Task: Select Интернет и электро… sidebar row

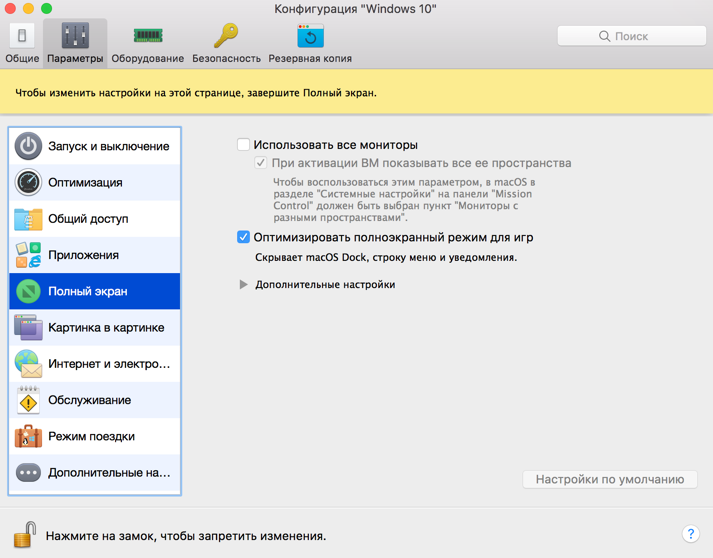Action: (x=95, y=364)
